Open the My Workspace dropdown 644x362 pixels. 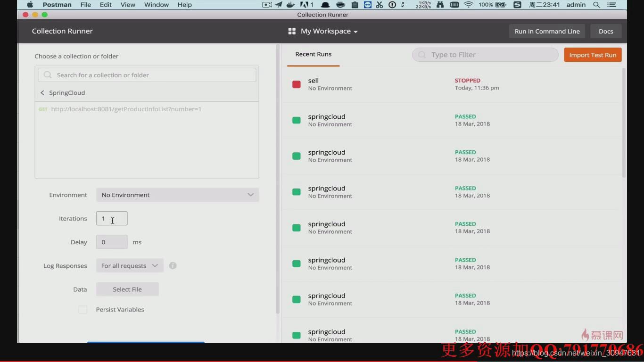329,31
